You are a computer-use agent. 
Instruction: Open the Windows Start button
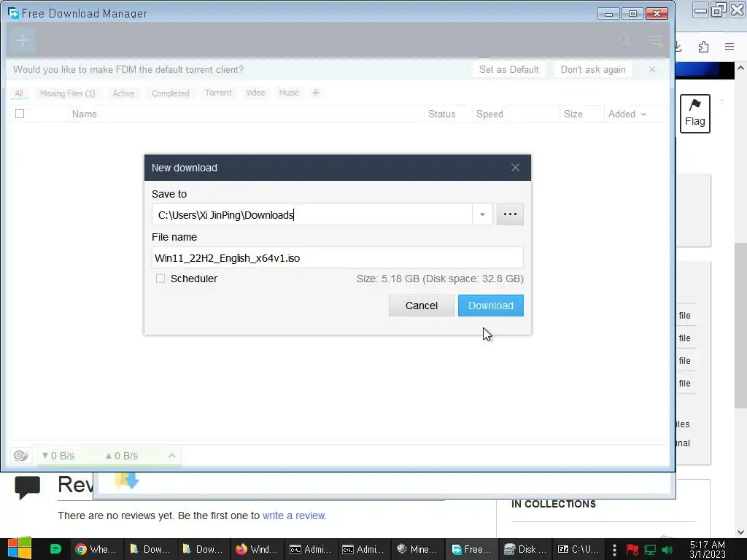[19, 549]
